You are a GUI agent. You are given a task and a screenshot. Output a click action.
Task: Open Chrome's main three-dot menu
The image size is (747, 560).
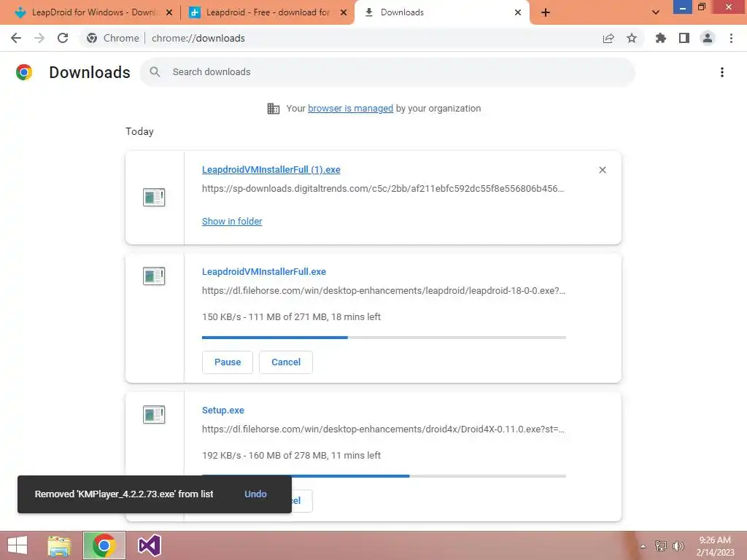coord(731,38)
